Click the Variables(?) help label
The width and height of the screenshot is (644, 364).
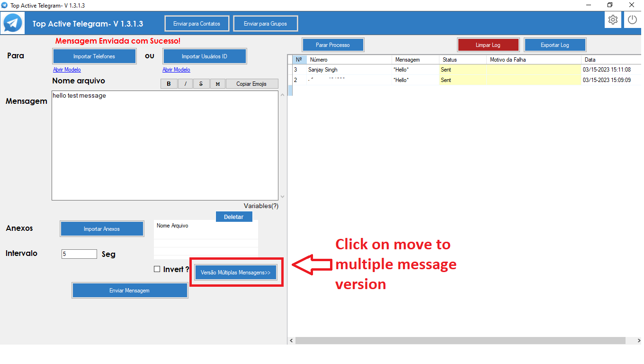click(261, 206)
